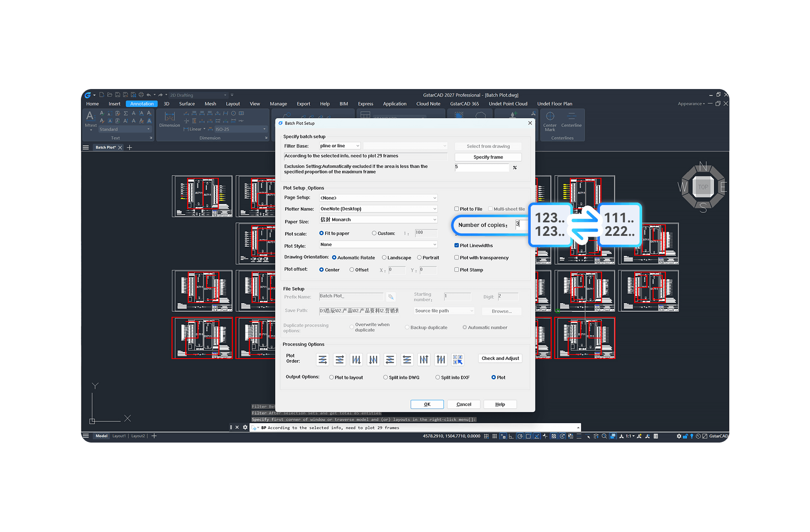Viewport: 810px width, 532px height.
Task: Click the Number of copies input field
Action: click(x=522, y=224)
